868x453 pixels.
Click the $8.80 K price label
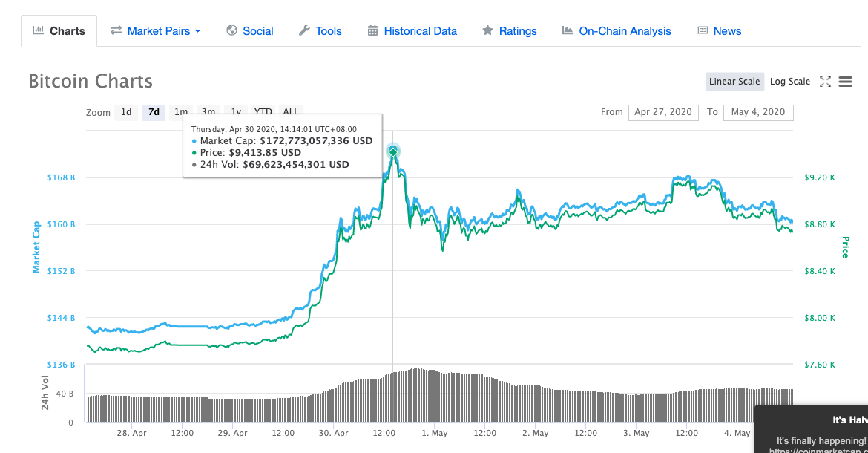click(x=820, y=224)
